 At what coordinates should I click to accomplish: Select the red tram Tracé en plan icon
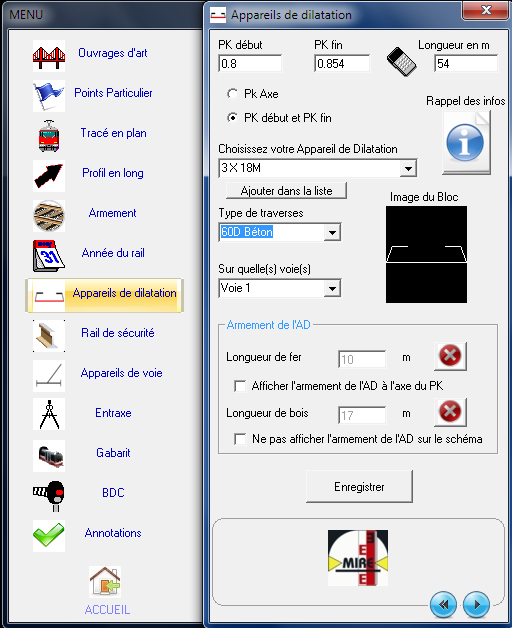49,136
